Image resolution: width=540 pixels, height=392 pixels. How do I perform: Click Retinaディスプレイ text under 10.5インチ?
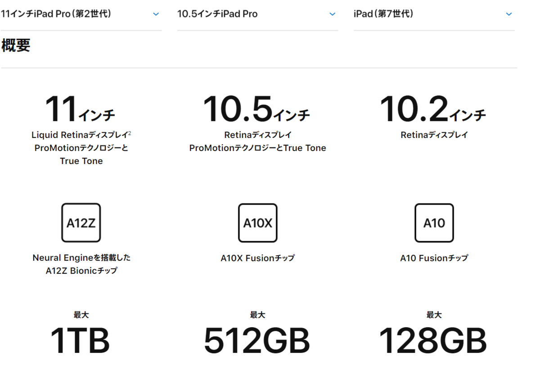(x=258, y=135)
